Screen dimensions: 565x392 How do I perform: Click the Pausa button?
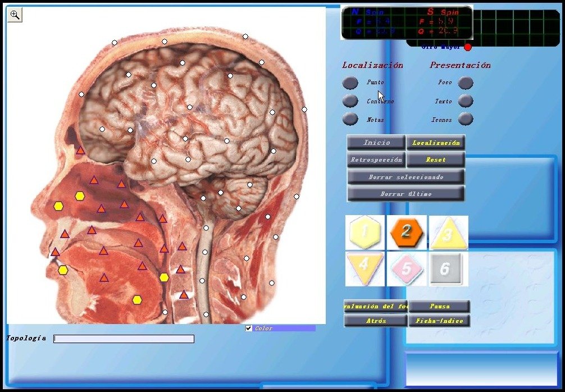[x=439, y=306]
